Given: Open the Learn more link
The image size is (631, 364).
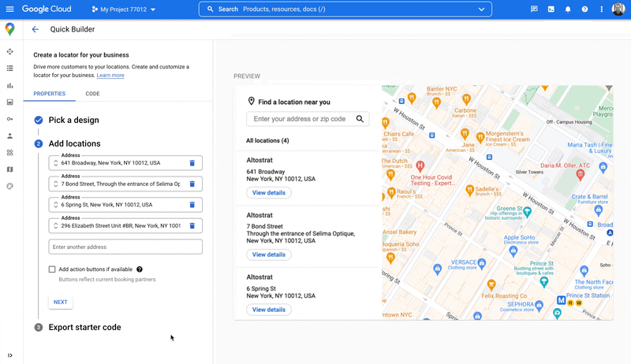Looking at the screenshot, I should click(x=110, y=76).
